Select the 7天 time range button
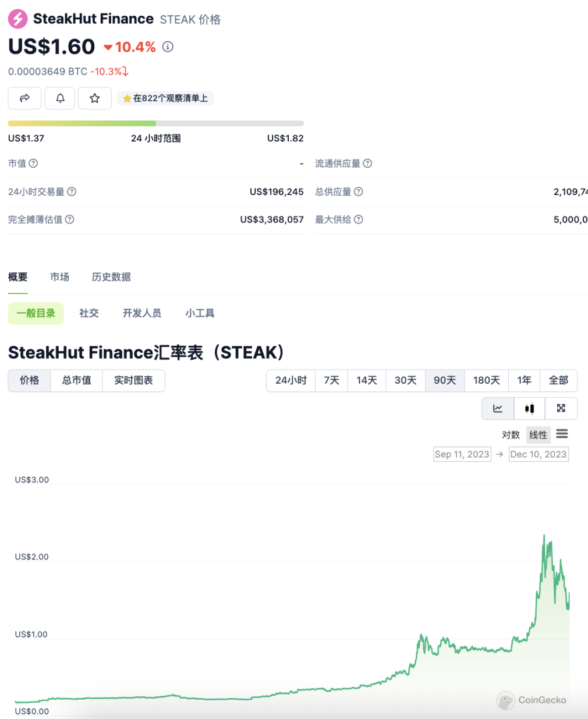The image size is (588, 719). pyautogui.click(x=332, y=381)
